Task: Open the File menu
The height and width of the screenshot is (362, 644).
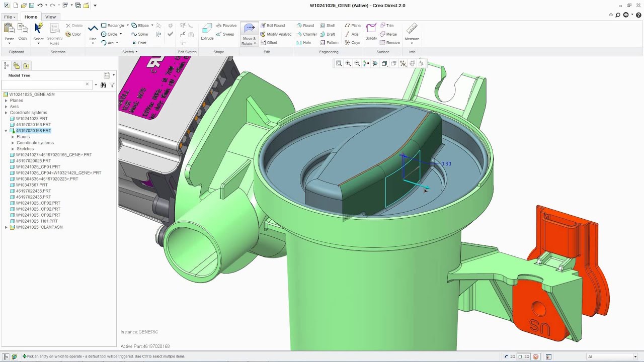Action: (9, 17)
